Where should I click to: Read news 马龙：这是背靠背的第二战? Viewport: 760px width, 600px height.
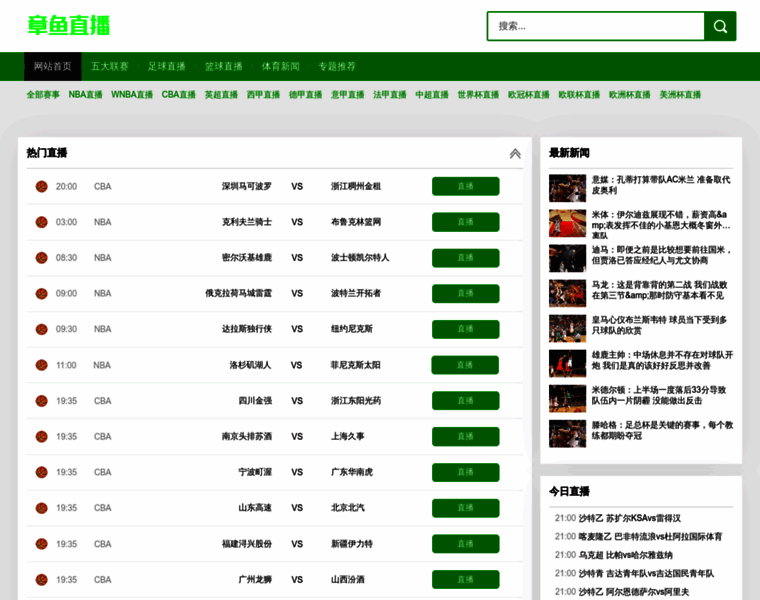tap(660, 290)
